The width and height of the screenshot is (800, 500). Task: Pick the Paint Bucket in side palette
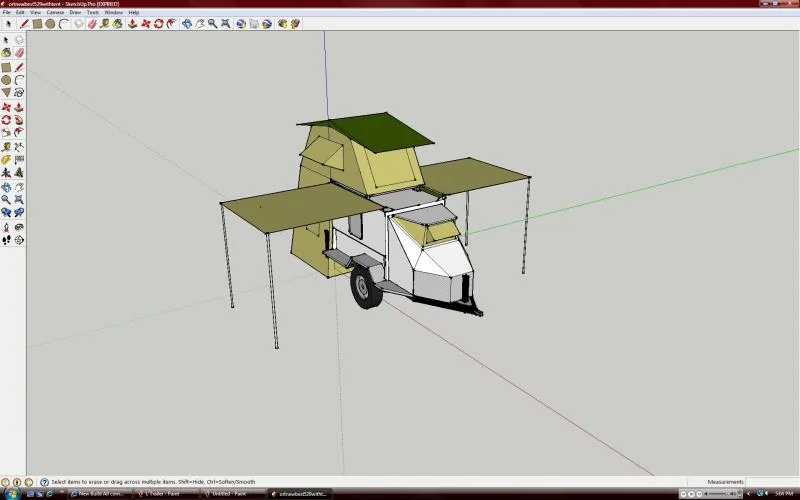[x=6, y=53]
